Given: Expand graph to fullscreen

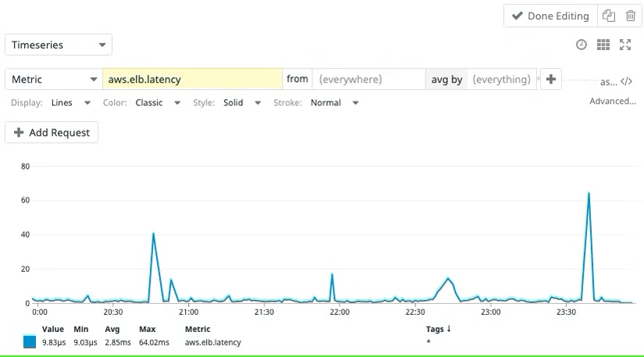Looking at the screenshot, I should point(624,45).
